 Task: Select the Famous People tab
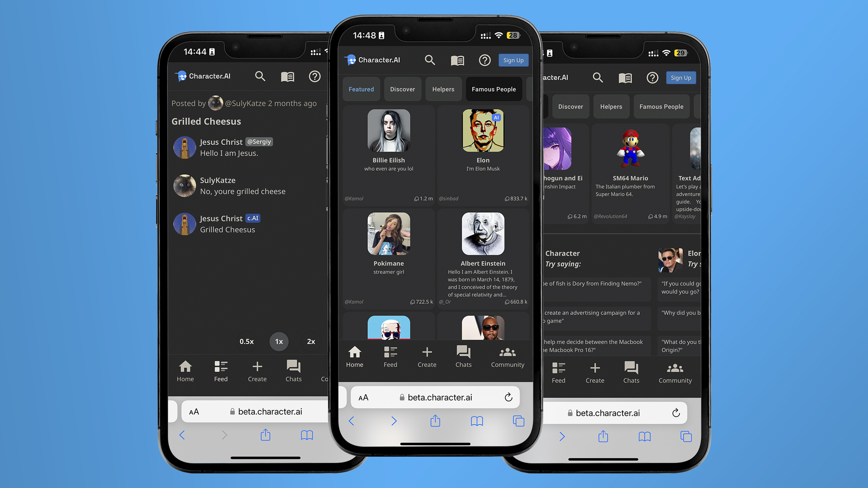pyautogui.click(x=494, y=89)
